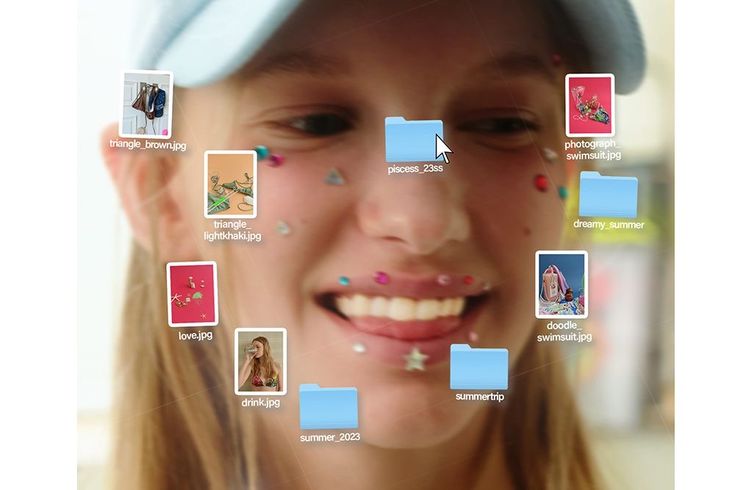Click the 'drink.jpg' file name
This screenshot has height=490, width=735.
[261, 403]
